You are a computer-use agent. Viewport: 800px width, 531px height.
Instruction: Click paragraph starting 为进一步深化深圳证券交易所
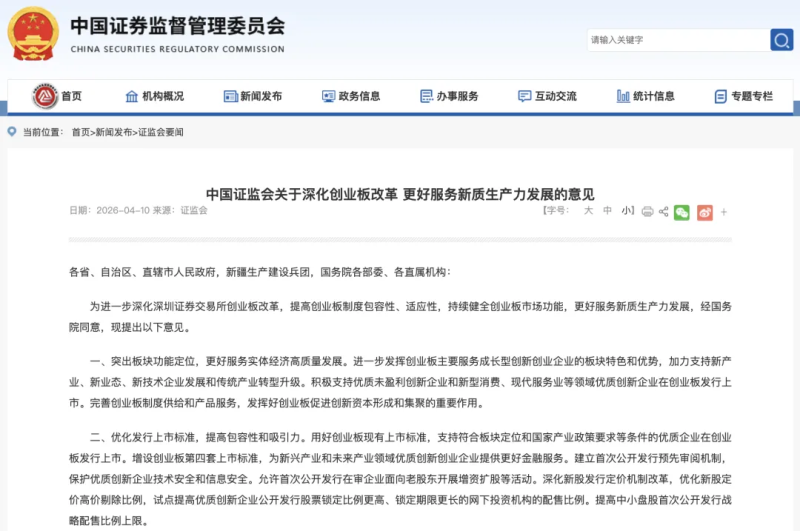click(400, 317)
